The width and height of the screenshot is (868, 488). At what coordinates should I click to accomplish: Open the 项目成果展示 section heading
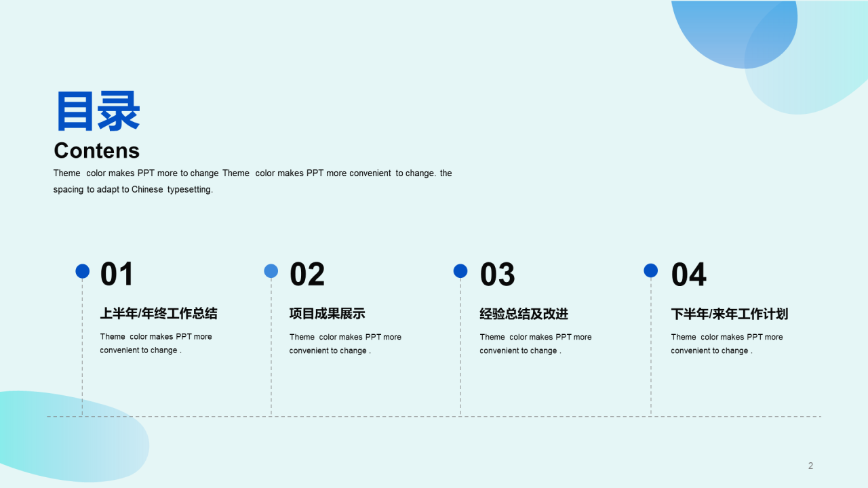[327, 314]
